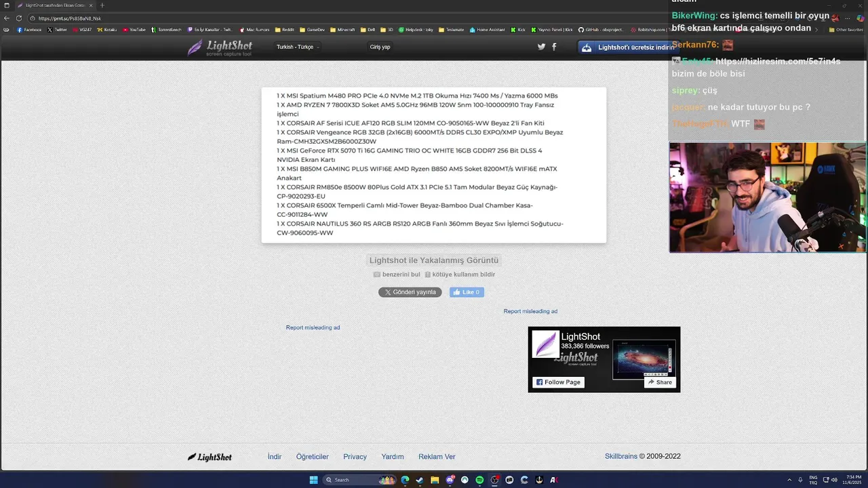Click the Share button in the LightShot widget
Viewport: 868px width, 488px height.
click(x=660, y=382)
